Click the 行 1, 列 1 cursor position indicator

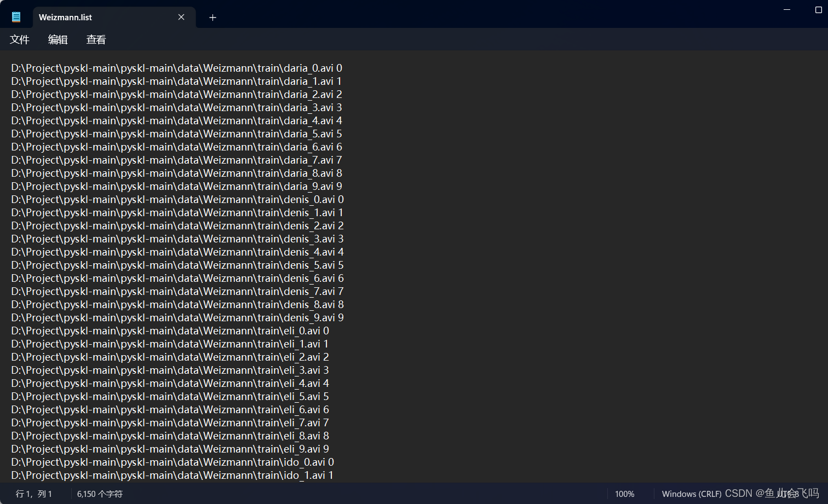coord(34,494)
